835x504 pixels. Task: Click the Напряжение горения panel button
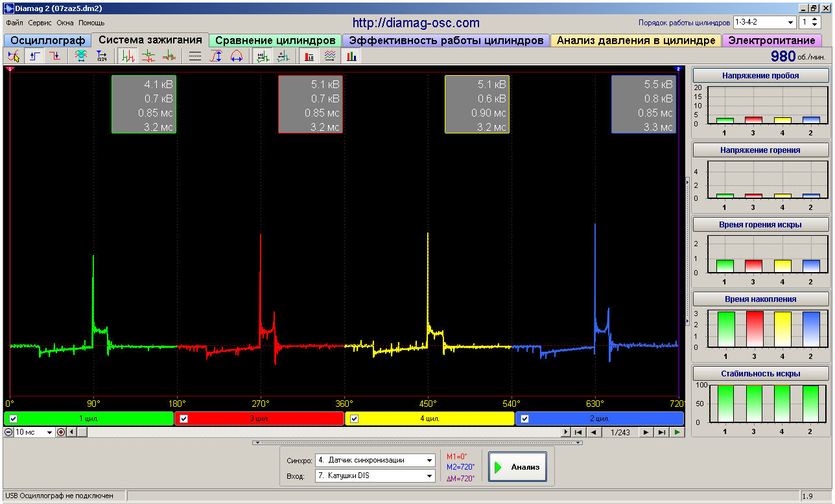click(x=760, y=150)
